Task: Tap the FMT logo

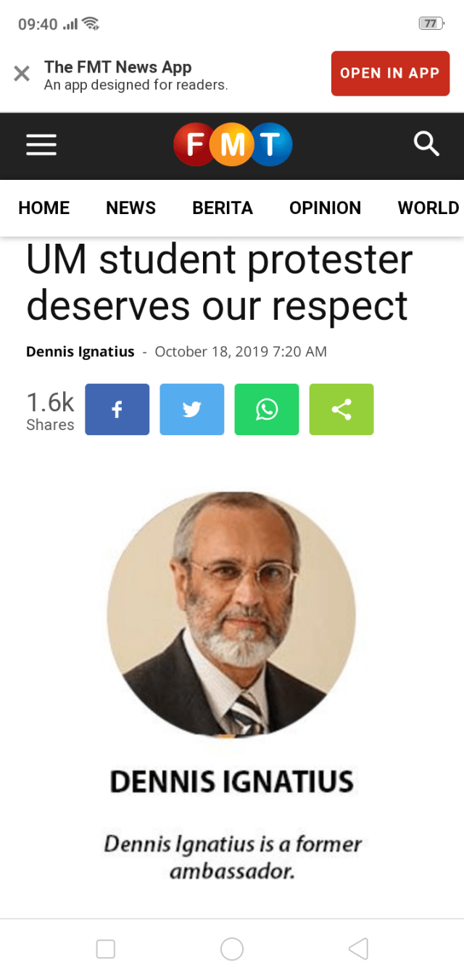Action: pyautogui.click(x=233, y=145)
